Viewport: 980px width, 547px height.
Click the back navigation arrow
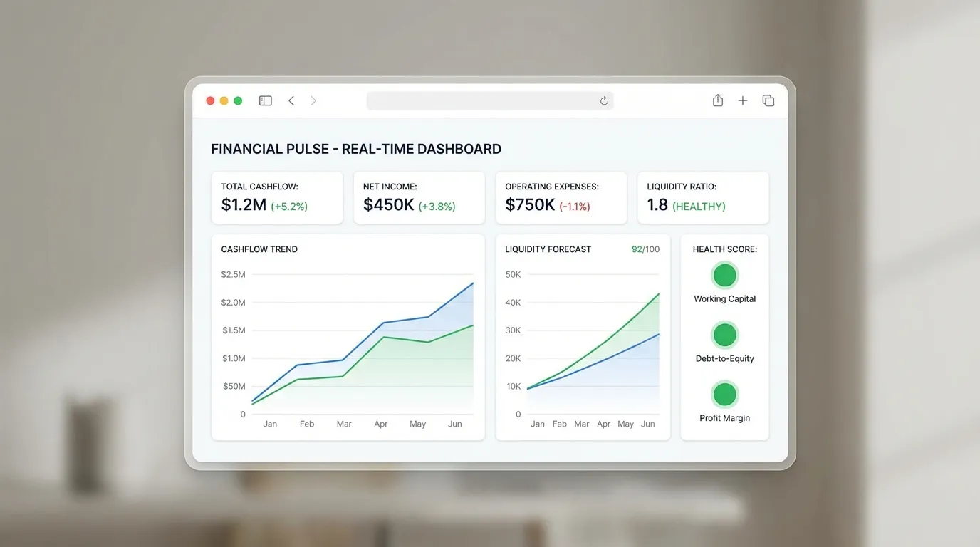(291, 101)
